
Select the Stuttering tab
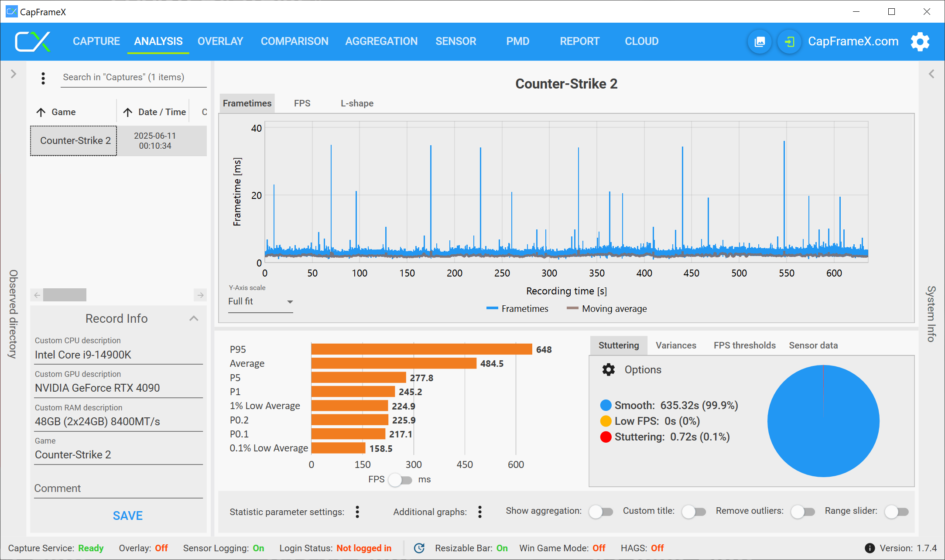point(619,345)
